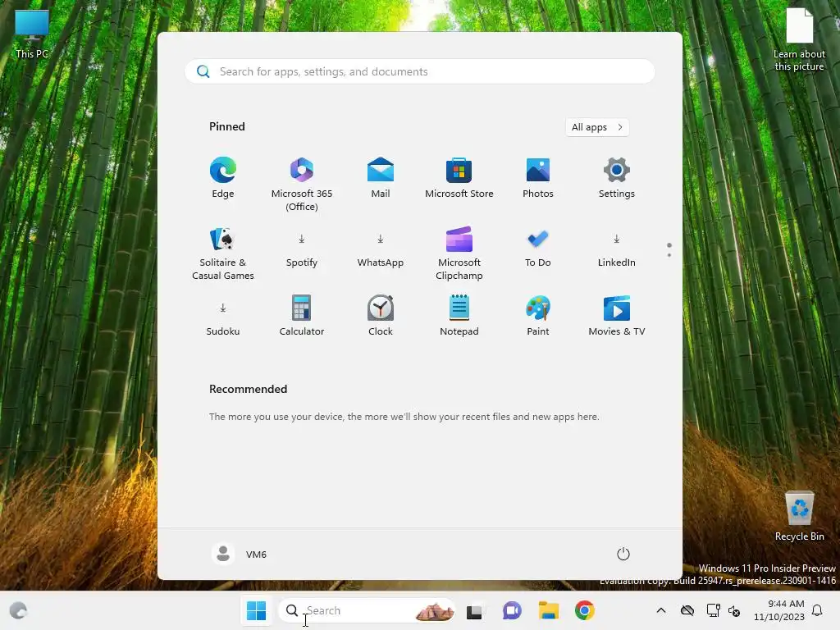Launch Microsoft Clipchamp
840x630 pixels.
click(459, 253)
